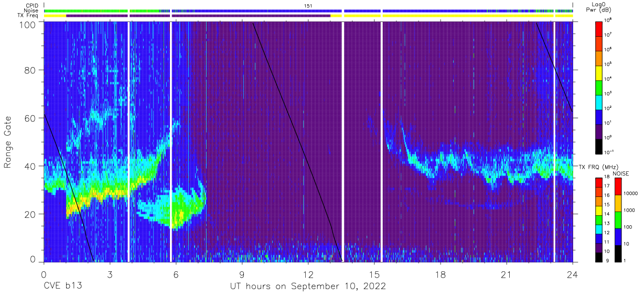Viewport: 644px width, 297px height.
Task: Click the "CPID" label above the plot
Action: pos(33,5)
